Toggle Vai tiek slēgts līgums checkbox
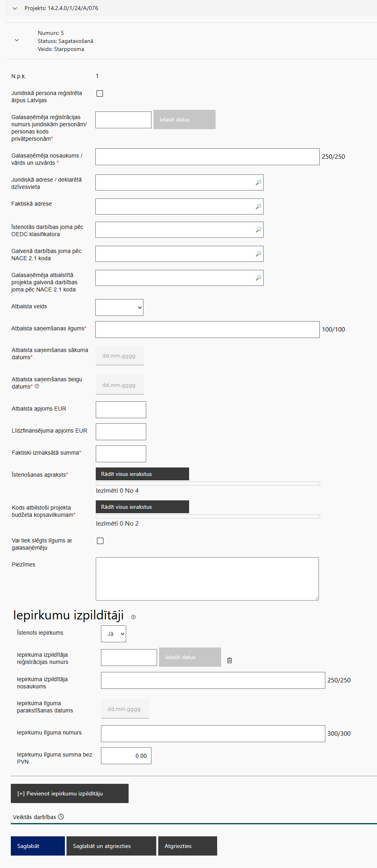Viewport: 377px width, 868px height. [x=100, y=541]
